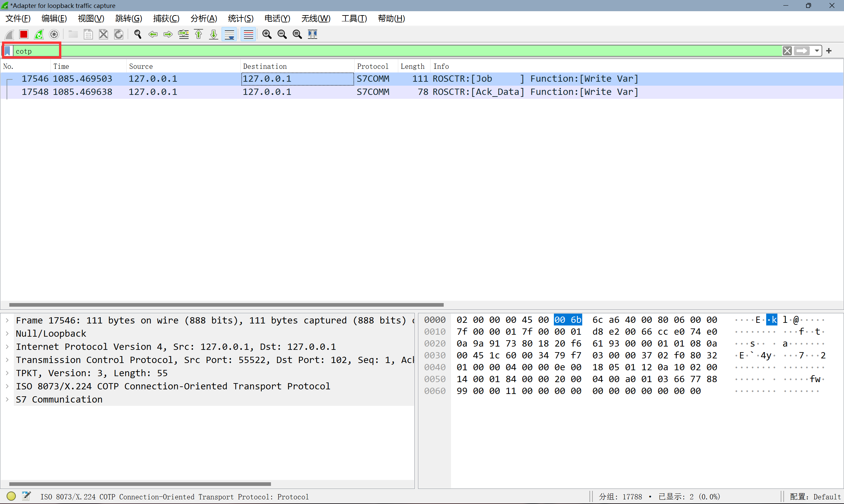Go forward to next packet arrow
Image resolution: width=844 pixels, height=504 pixels.
point(168,34)
